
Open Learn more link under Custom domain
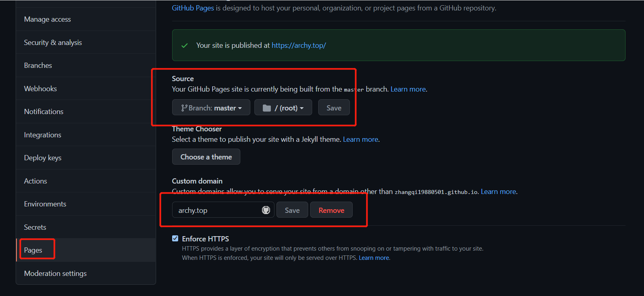tap(498, 192)
